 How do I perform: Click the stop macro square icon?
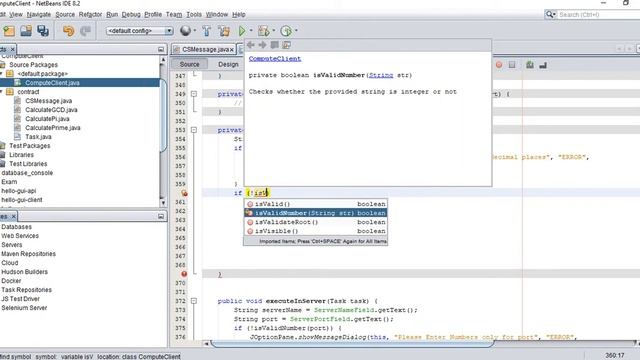(x=512, y=64)
